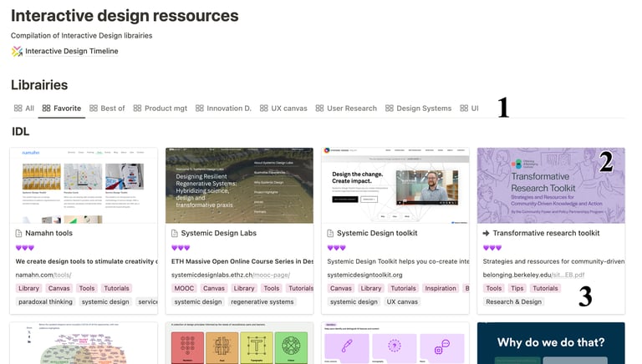The image size is (642, 364).
Task: Open the Namahn tools page title
Action: 48,233
